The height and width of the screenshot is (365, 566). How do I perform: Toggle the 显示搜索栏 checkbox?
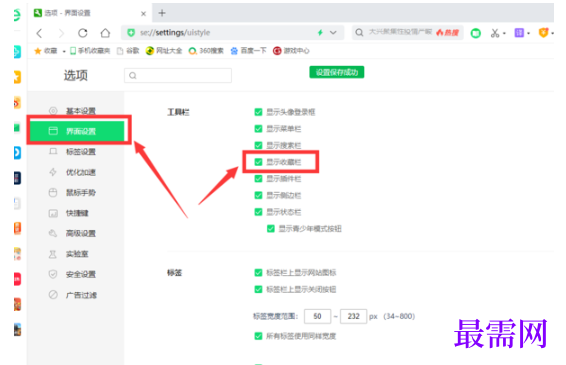point(258,145)
